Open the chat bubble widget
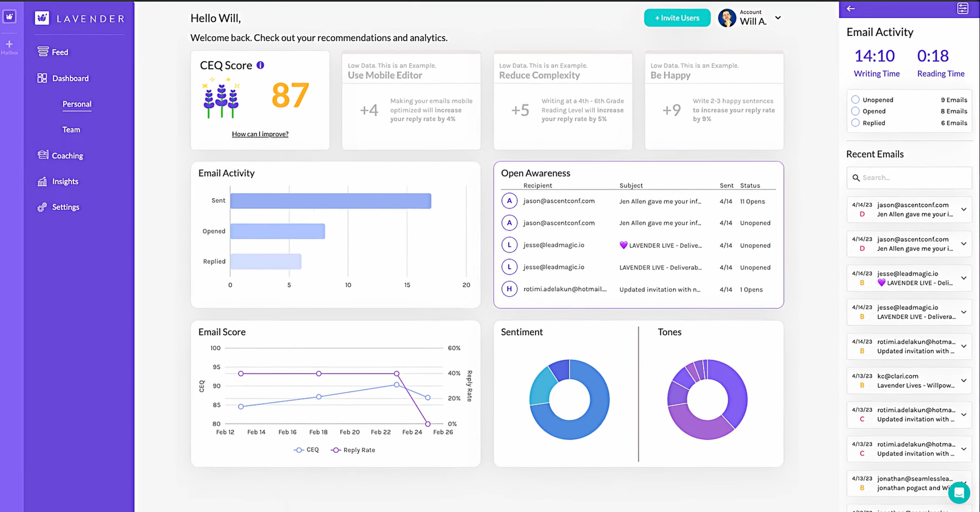 pyautogui.click(x=959, y=493)
